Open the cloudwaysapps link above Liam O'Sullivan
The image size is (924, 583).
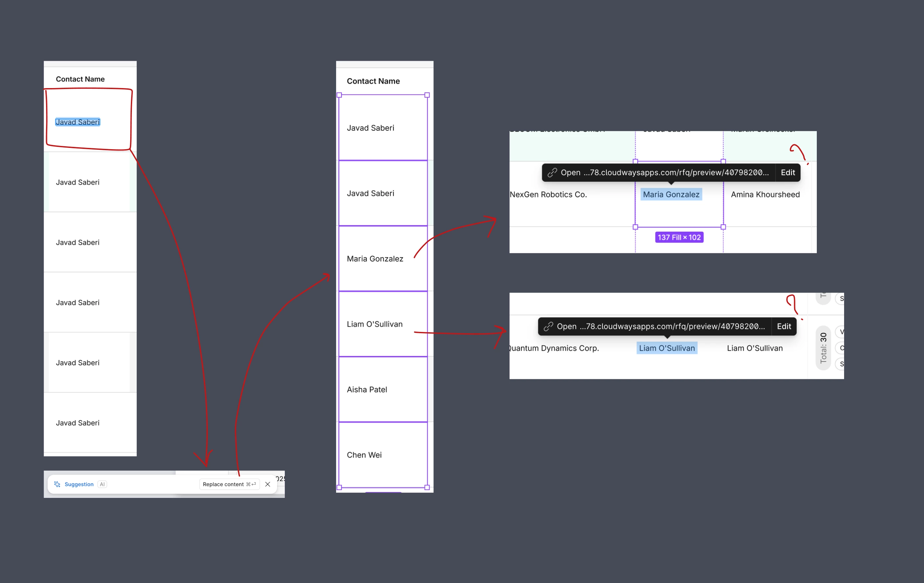(x=661, y=326)
